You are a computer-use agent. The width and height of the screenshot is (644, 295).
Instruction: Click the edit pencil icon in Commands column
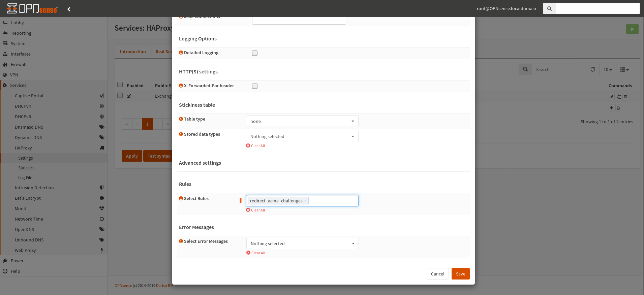pyautogui.click(x=612, y=97)
